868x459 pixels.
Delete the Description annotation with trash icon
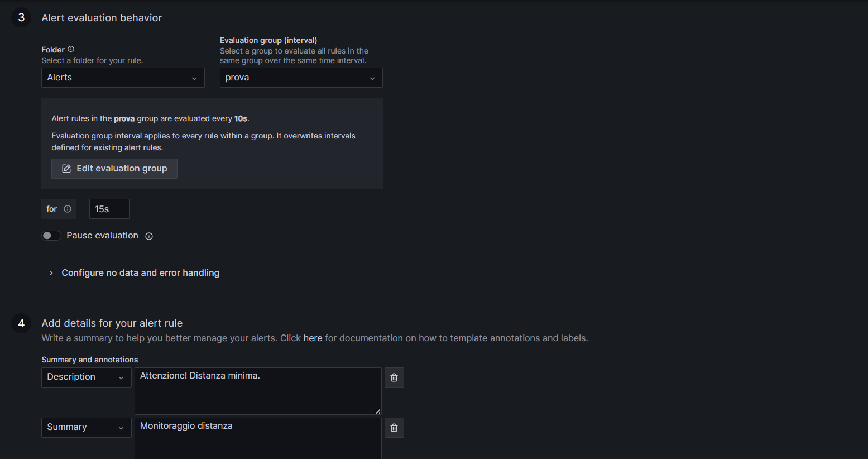394,377
